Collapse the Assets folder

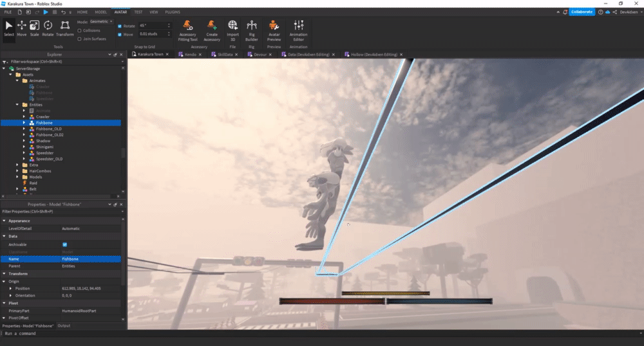(x=11, y=75)
